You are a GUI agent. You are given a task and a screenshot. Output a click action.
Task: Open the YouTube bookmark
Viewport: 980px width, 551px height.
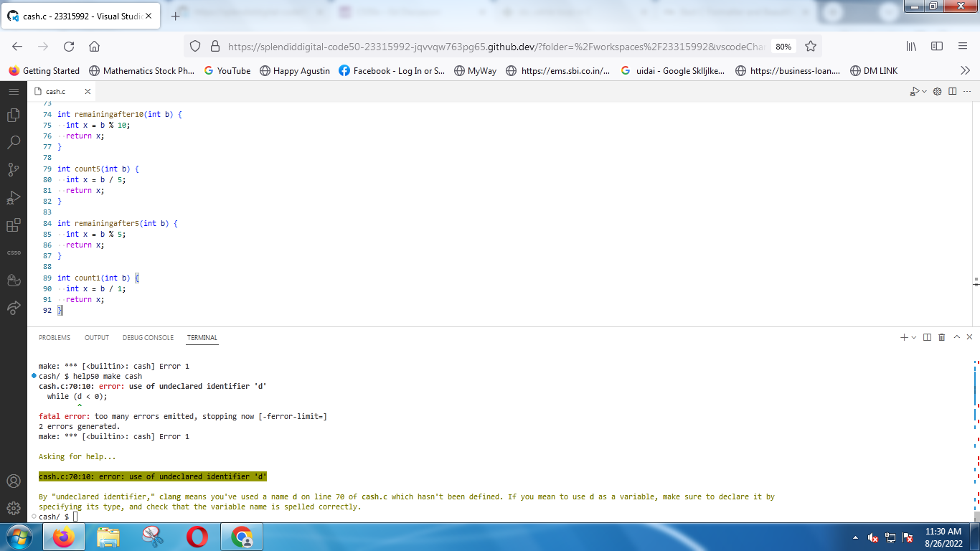(x=227, y=71)
